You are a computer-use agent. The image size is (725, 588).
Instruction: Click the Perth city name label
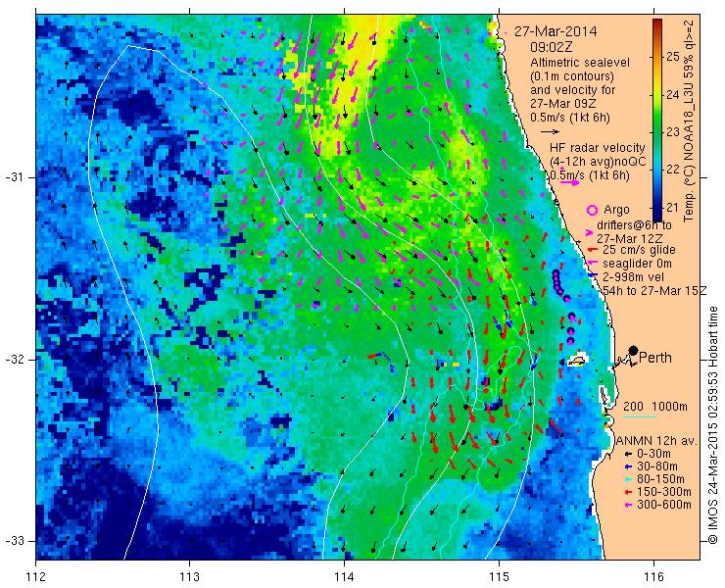click(655, 358)
